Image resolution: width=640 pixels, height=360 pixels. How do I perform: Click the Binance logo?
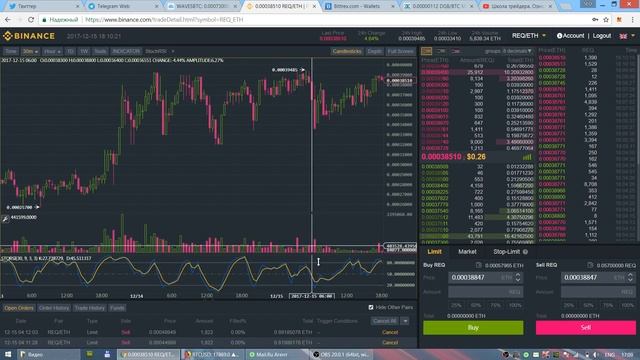29,36
